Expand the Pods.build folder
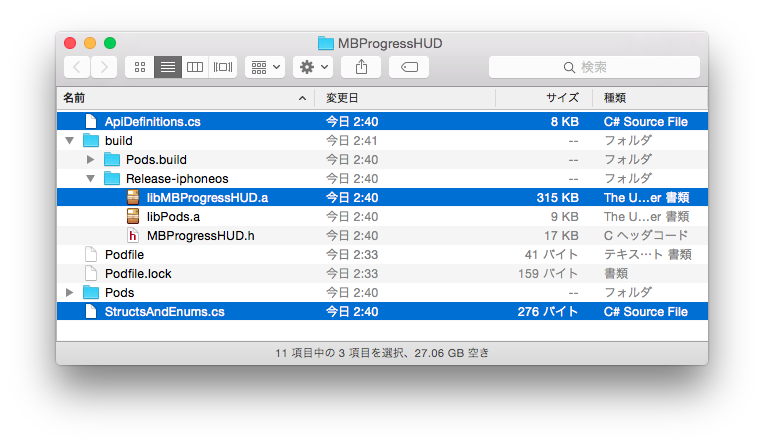 [91, 159]
